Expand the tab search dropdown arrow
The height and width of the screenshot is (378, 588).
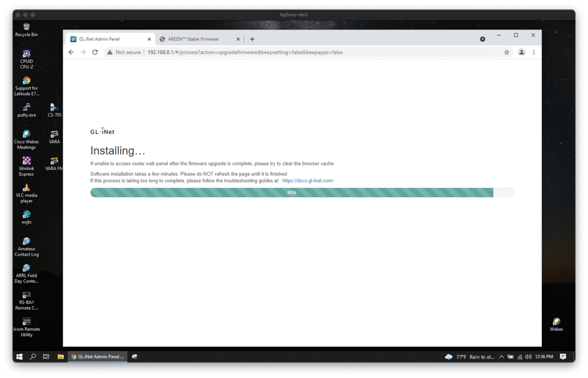coord(482,39)
